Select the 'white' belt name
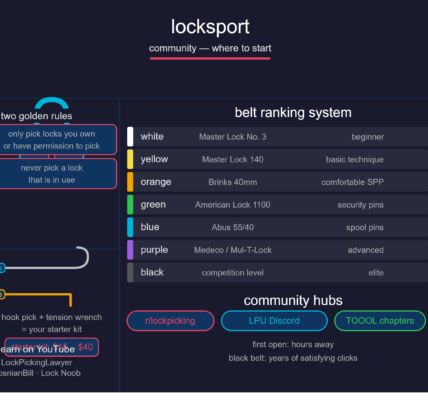The height and width of the screenshot is (400, 428). (x=152, y=137)
